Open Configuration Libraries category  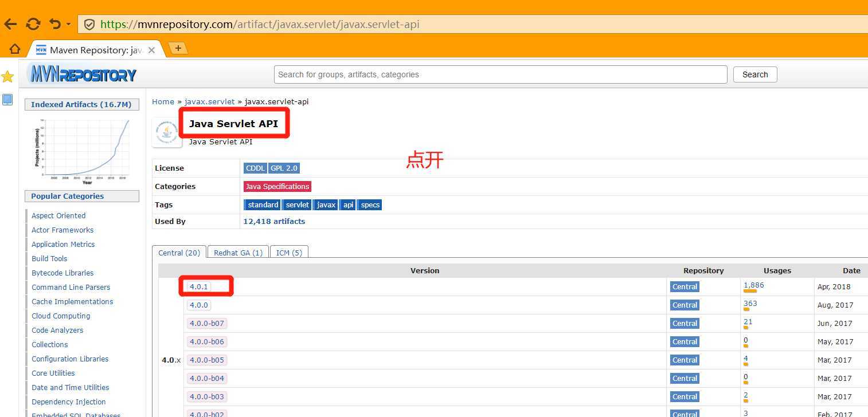[70, 359]
